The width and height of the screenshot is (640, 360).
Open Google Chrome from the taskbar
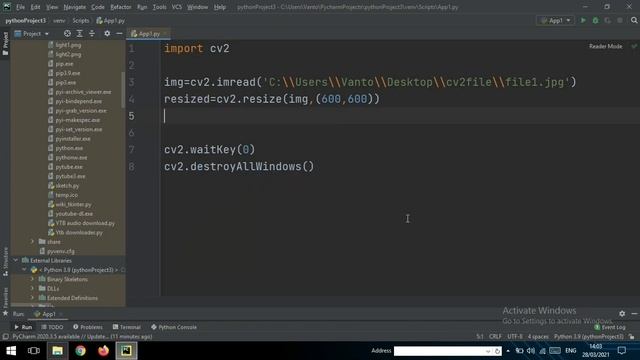[80, 351]
